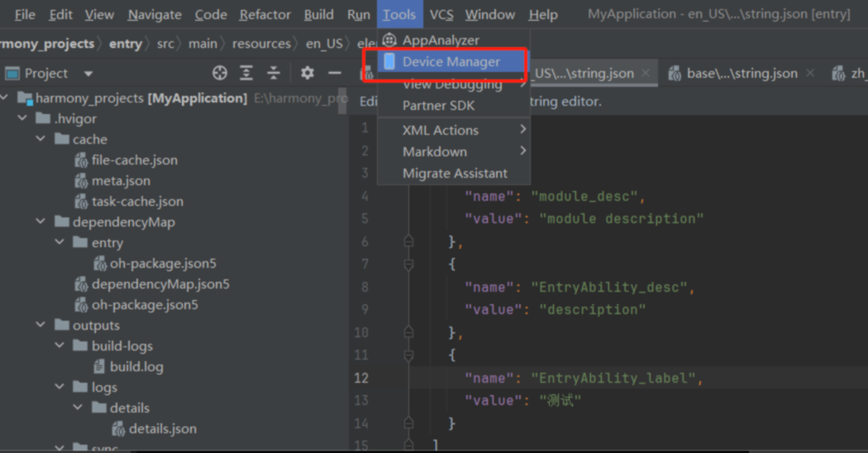Open the Edit menu
Image resolution: width=868 pixels, height=453 pixels.
tap(60, 14)
